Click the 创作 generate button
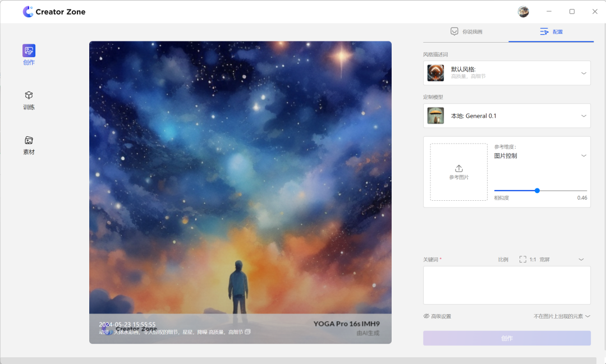This screenshot has height=364, width=606. pyautogui.click(x=507, y=338)
